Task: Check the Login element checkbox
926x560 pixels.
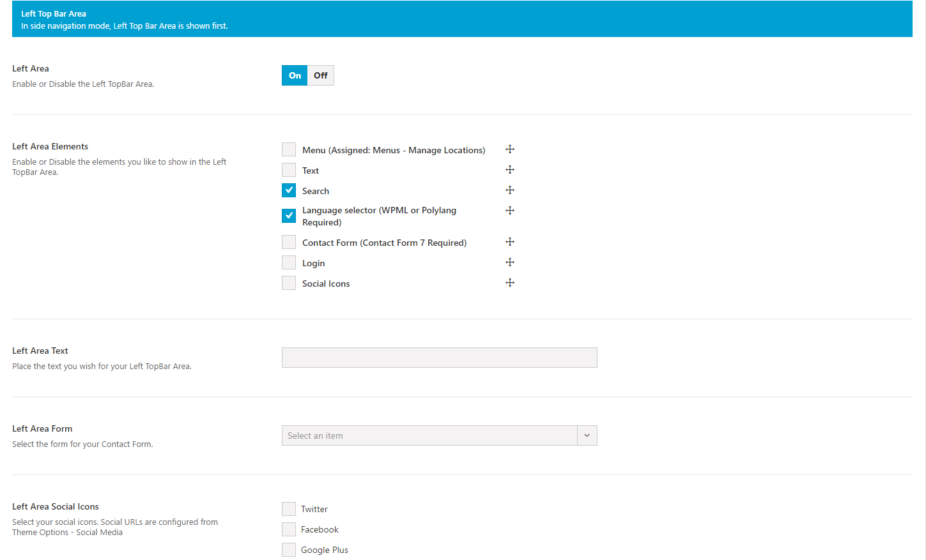Action: (289, 262)
